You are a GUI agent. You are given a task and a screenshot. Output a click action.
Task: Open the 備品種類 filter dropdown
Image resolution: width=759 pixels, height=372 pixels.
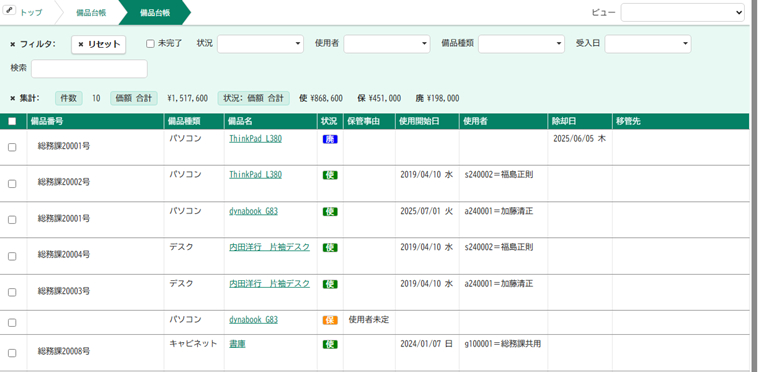[x=521, y=44]
